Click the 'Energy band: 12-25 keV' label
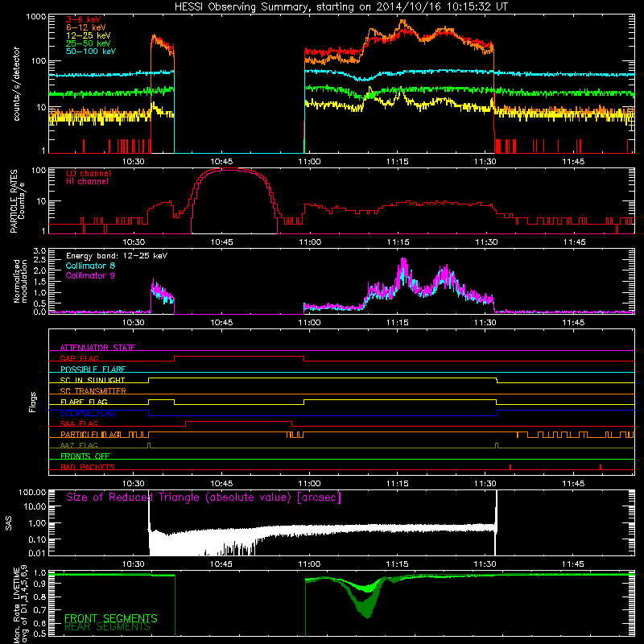The image size is (644, 644). tap(117, 256)
